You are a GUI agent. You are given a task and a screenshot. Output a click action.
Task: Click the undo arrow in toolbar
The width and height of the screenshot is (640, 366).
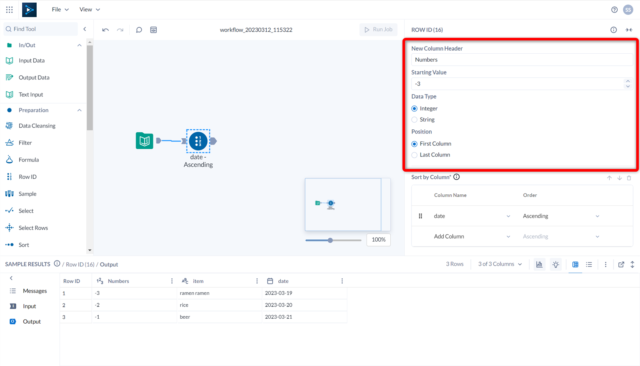tap(105, 30)
